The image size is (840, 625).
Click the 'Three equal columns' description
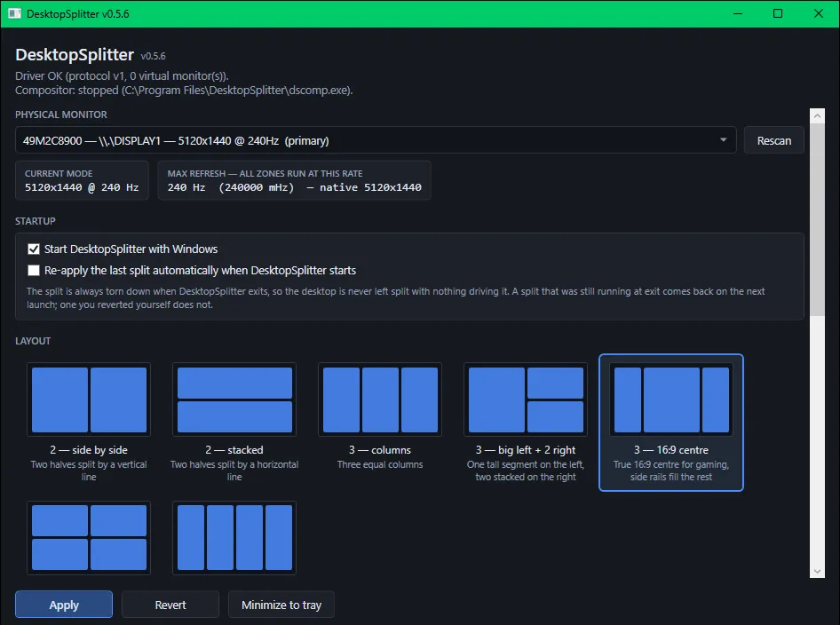380,464
